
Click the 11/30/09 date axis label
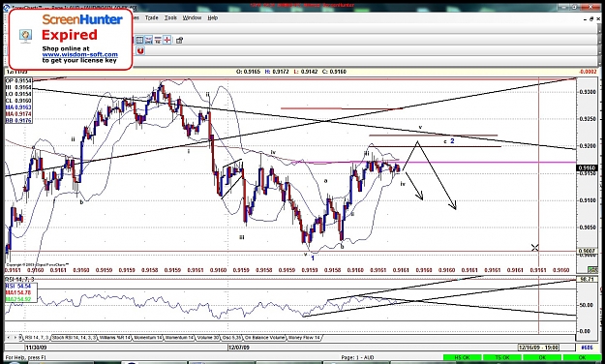[36, 348]
